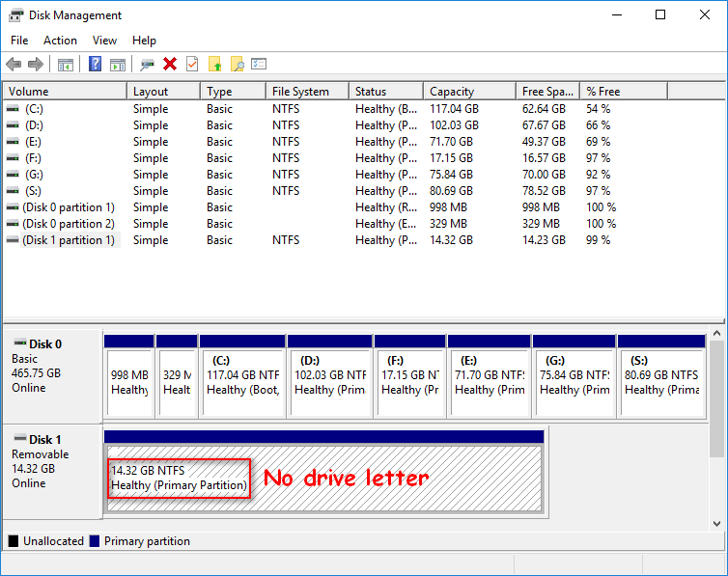Screen dimensions: 728x576
Task: Open the Action menu
Action: [60, 41]
